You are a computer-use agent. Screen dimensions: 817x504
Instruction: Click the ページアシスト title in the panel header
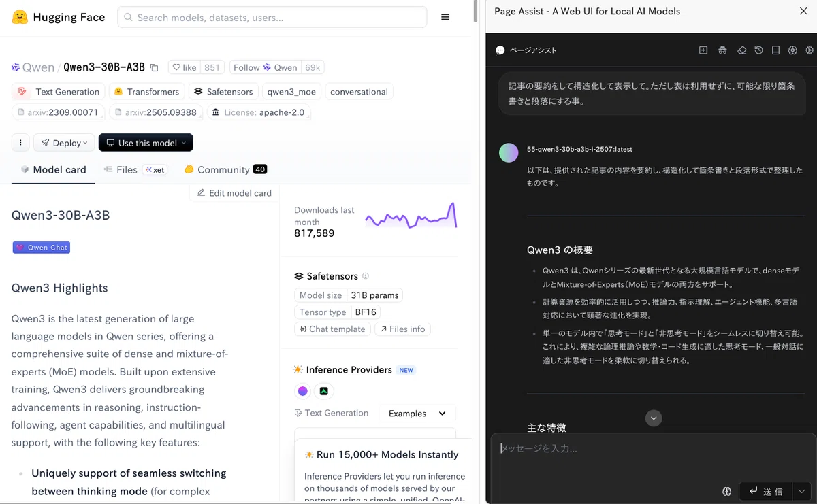533,50
